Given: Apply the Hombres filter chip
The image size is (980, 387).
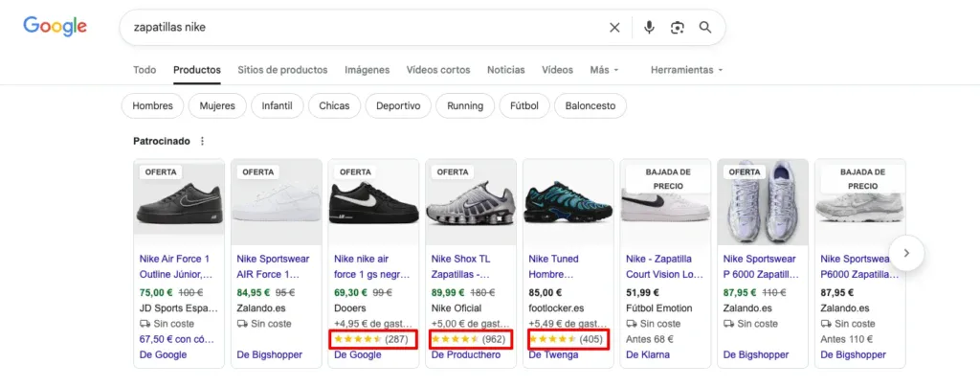Looking at the screenshot, I should (152, 105).
